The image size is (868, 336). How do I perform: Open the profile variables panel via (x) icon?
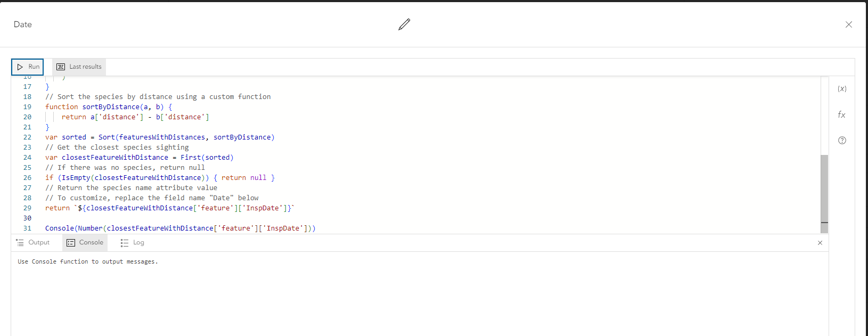pyautogui.click(x=842, y=88)
